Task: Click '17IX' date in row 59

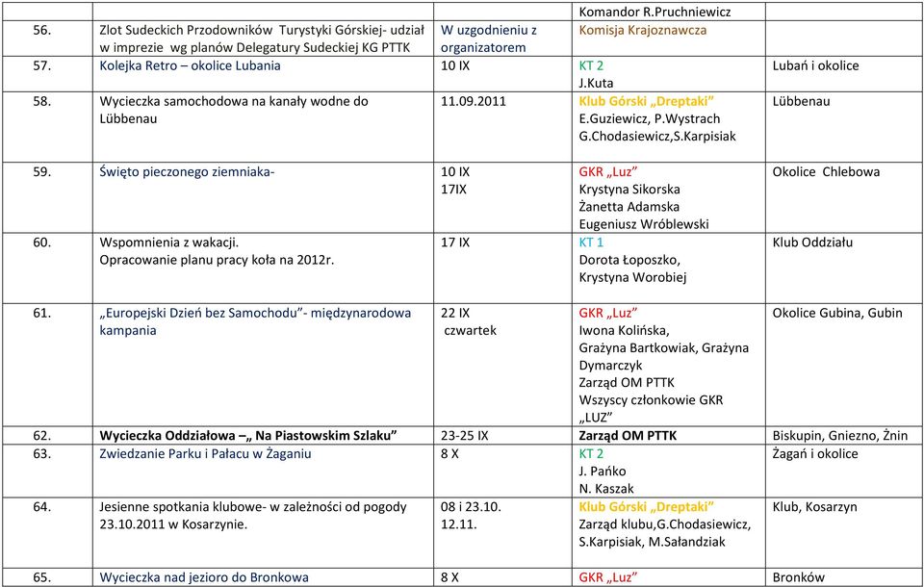Action: tap(453, 190)
